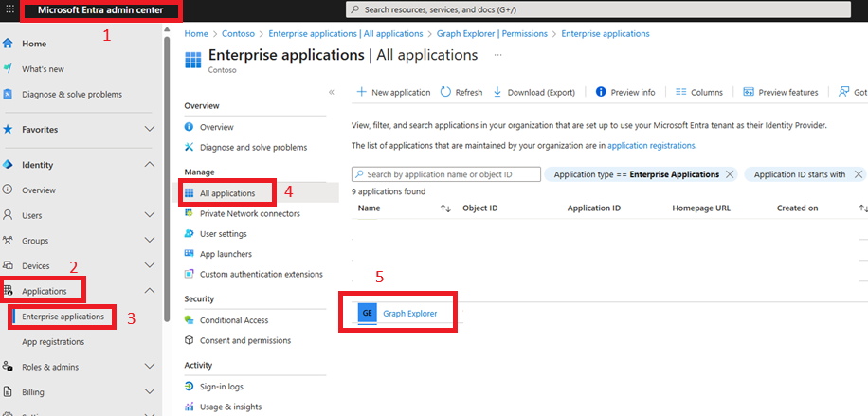The height and width of the screenshot is (416, 868).
Task: Click the search by application name field
Action: coord(446,174)
